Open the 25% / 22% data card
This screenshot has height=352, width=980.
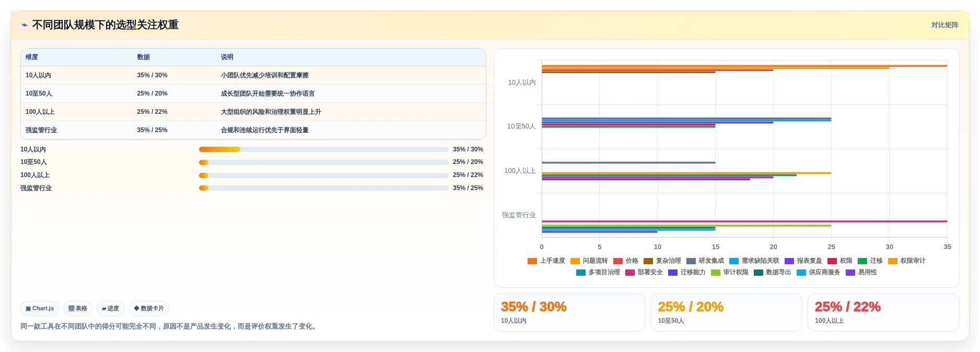[x=883, y=312]
